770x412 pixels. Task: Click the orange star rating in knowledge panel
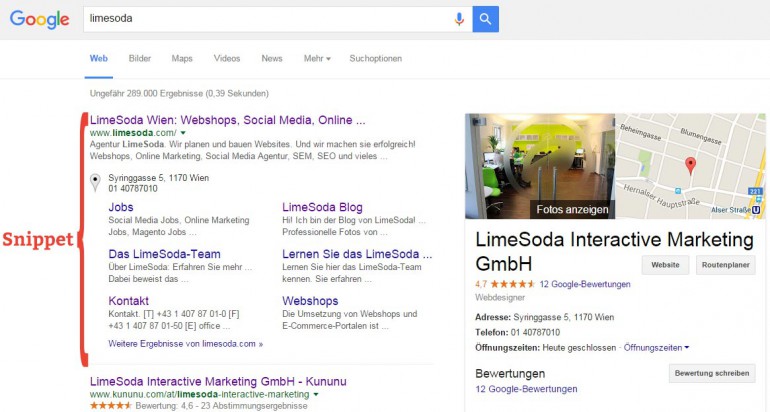[x=511, y=285]
